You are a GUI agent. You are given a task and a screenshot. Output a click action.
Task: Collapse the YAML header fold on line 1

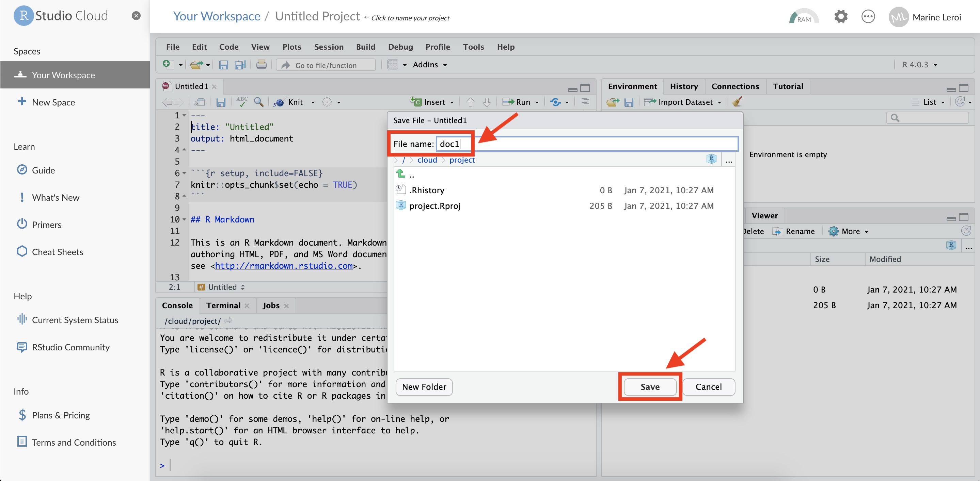click(x=184, y=115)
